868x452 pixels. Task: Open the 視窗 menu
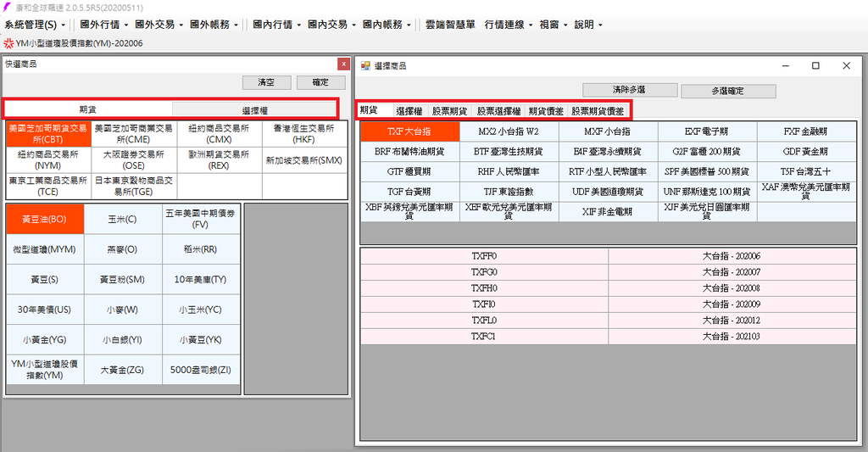553,25
